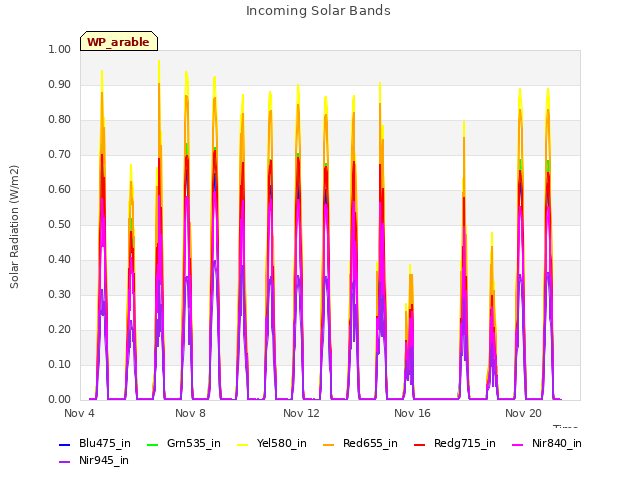Click the yellow Yel580_in legend swatch
The image size is (640, 480).
242,444
